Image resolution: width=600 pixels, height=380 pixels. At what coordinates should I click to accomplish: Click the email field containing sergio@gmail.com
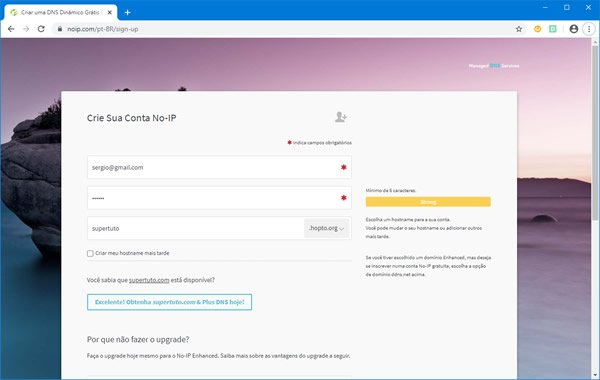pyautogui.click(x=219, y=167)
